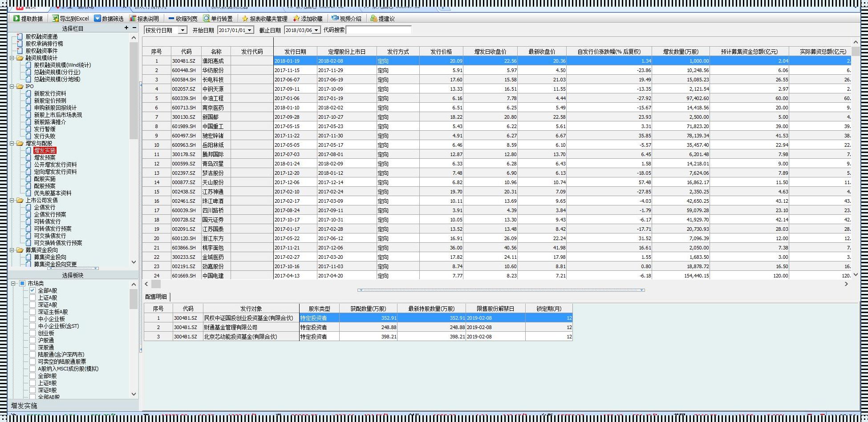Screen dimensions: 868x422
Task: Check the 创业板 checkbox
Action: 32,333
